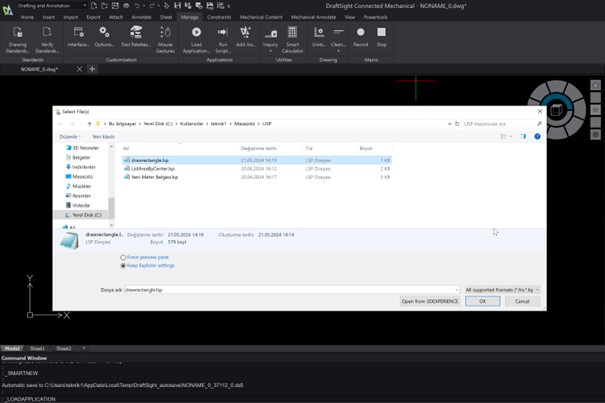Switch to the Sheet1 tab
Viewport: 605px width, 403px height.
pos(37,349)
